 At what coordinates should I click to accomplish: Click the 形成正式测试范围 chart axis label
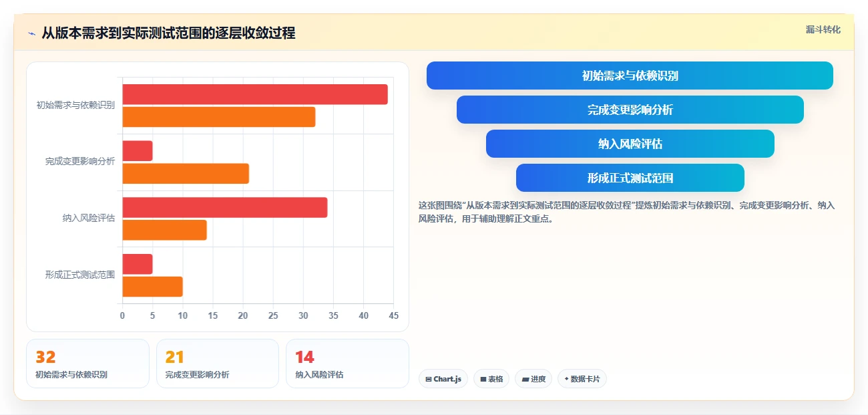point(80,275)
